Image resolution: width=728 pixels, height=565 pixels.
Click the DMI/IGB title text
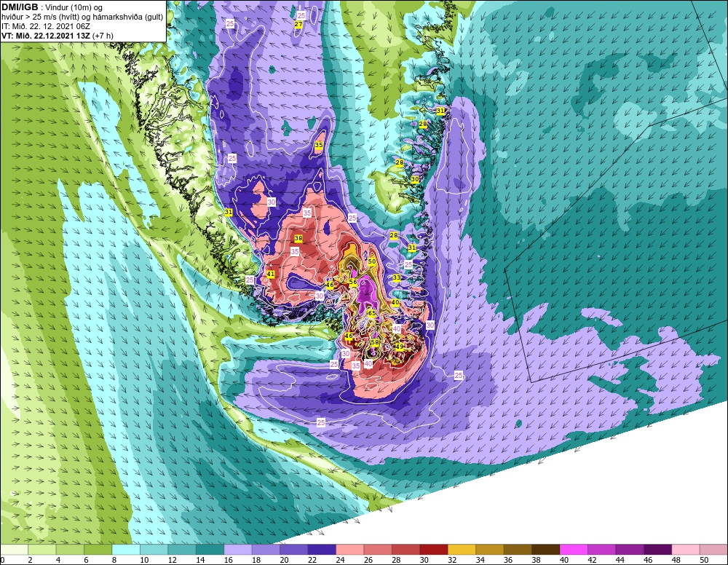pos(20,7)
